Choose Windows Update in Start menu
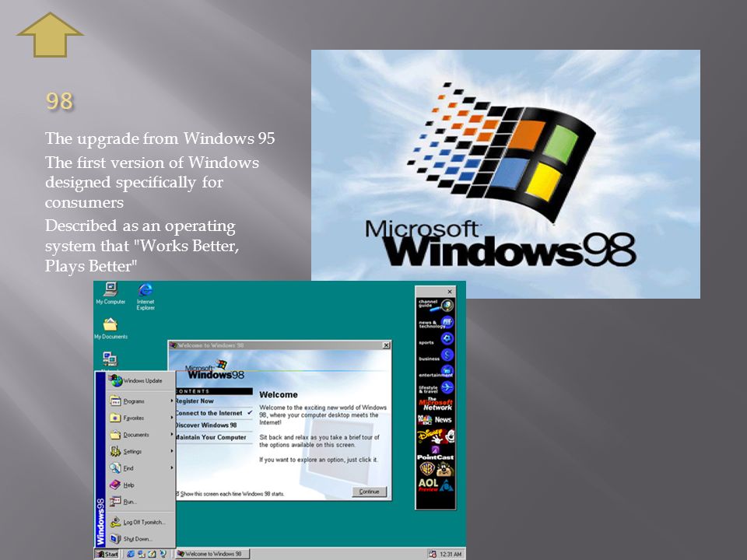The height and width of the screenshot is (560, 747). tap(141, 380)
